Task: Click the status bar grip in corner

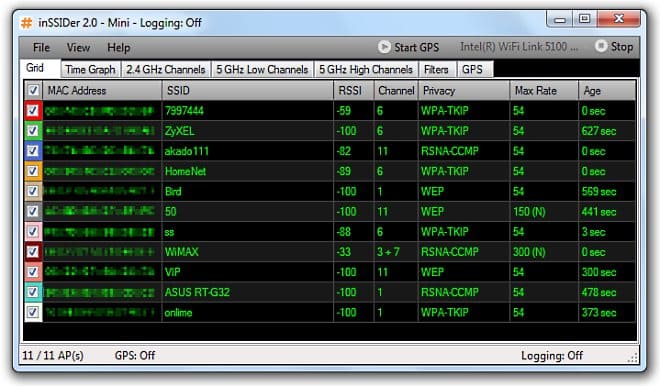Action: tap(632, 358)
